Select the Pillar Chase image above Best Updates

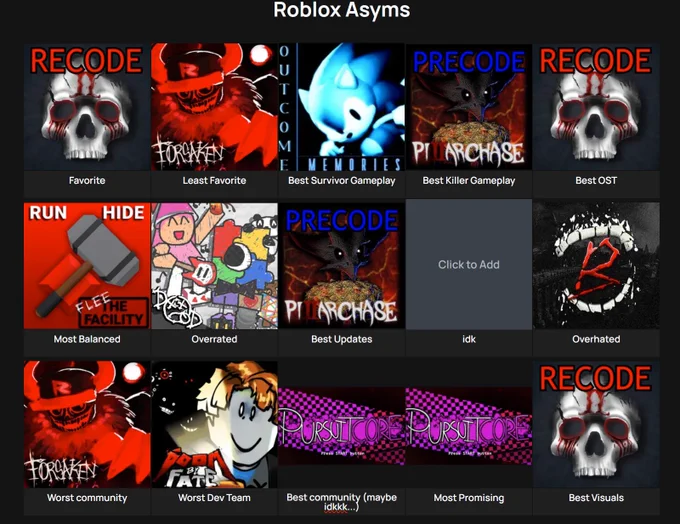point(341,265)
